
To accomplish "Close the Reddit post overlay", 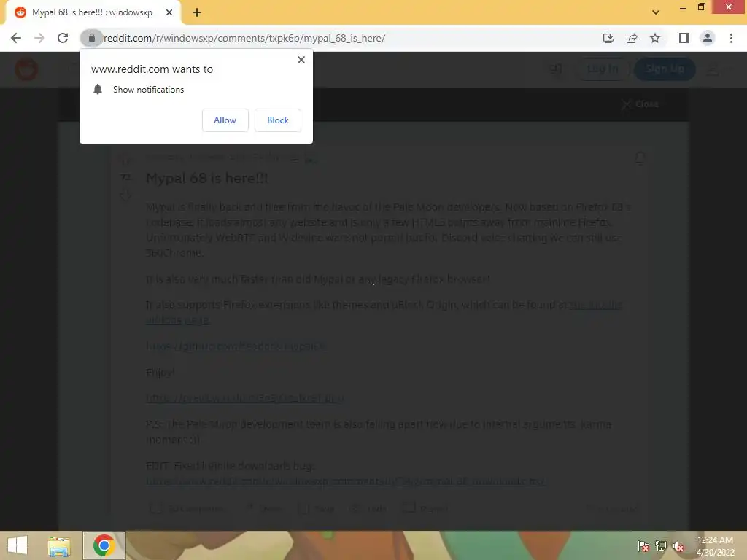I will point(640,104).
